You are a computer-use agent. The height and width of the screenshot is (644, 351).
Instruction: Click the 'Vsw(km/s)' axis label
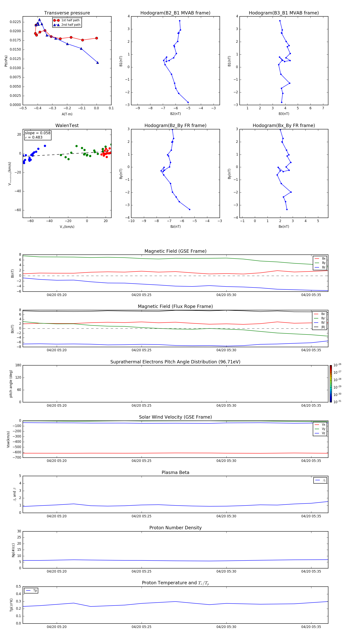[8, 439]
